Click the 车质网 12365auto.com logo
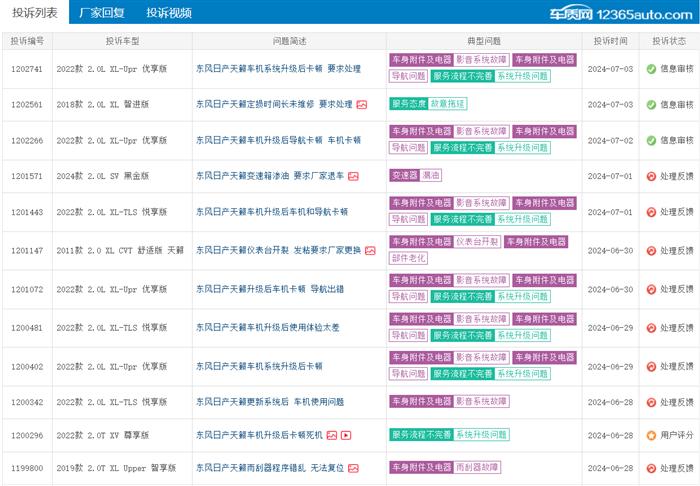 pos(621,14)
